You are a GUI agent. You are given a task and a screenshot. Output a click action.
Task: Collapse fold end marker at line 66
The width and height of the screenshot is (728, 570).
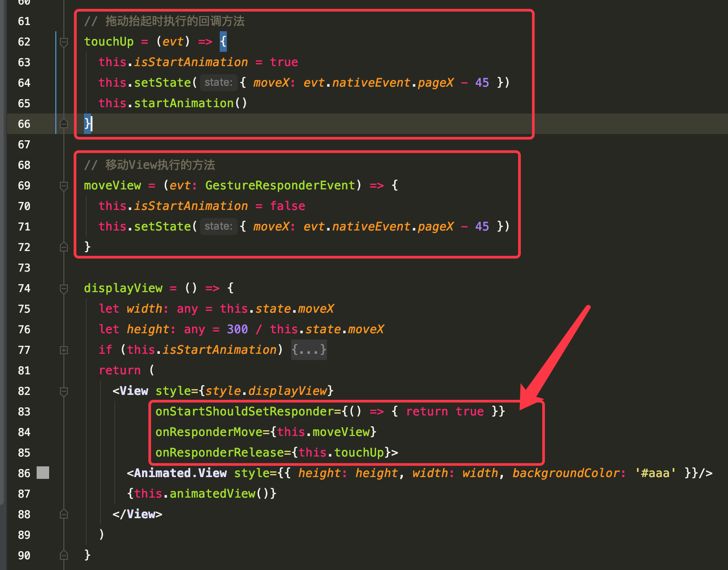[x=64, y=124]
